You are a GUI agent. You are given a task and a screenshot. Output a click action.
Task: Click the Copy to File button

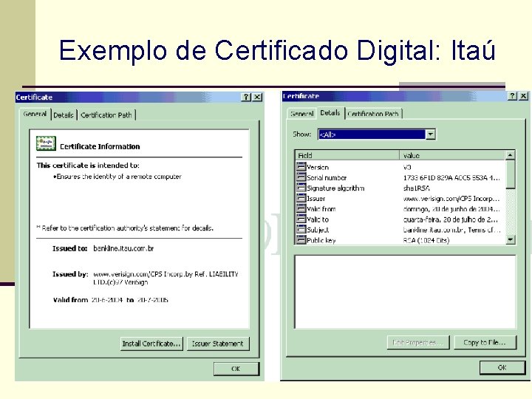pos(485,343)
